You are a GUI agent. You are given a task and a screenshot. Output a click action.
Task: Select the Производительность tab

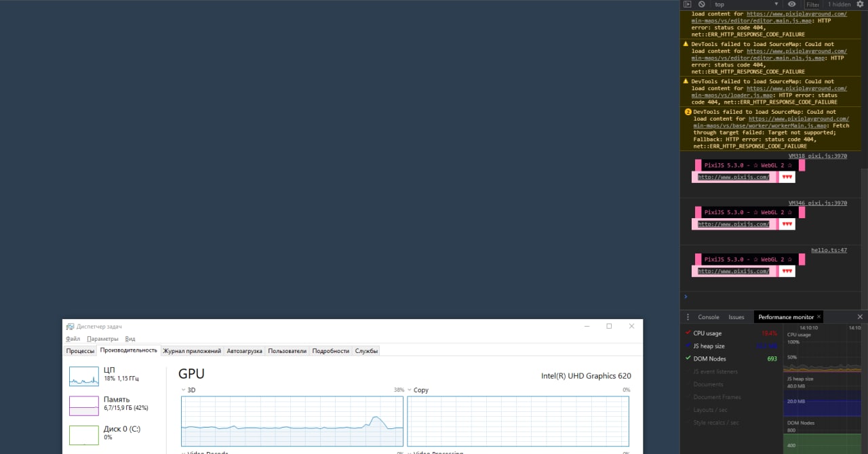(129, 350)
